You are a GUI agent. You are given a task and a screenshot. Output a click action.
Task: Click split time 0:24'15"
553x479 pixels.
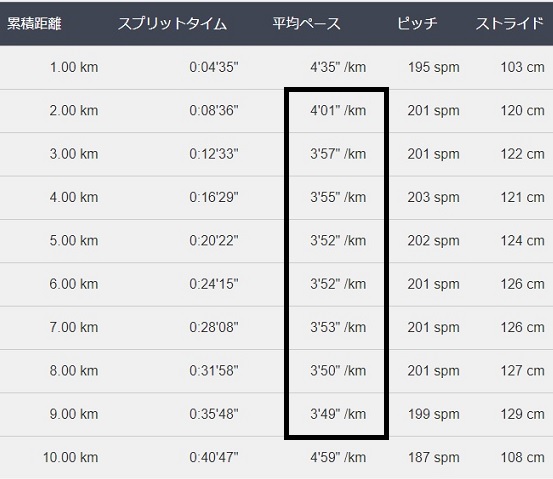(214, 284)
